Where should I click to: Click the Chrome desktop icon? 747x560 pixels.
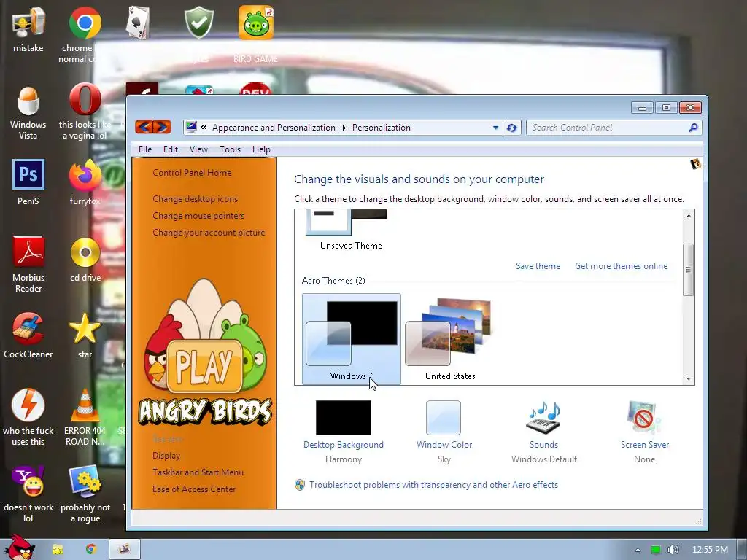coord(85,23)
